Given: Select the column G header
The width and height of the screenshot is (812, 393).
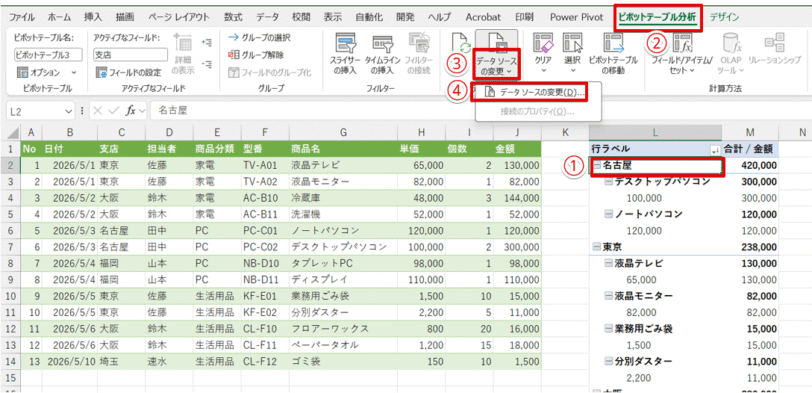Looking at the screenshot, I should [x=342, y=133].
